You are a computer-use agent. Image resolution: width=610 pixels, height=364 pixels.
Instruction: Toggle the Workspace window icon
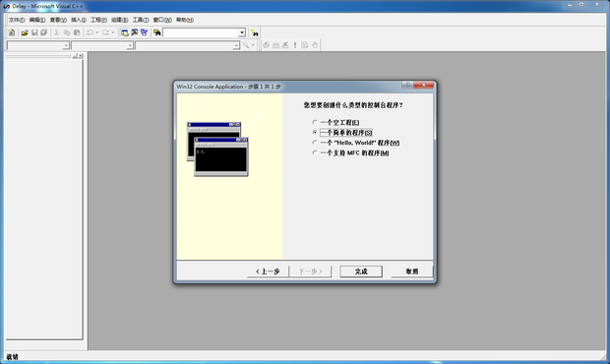pyautogui.click(x=125, y=32)
